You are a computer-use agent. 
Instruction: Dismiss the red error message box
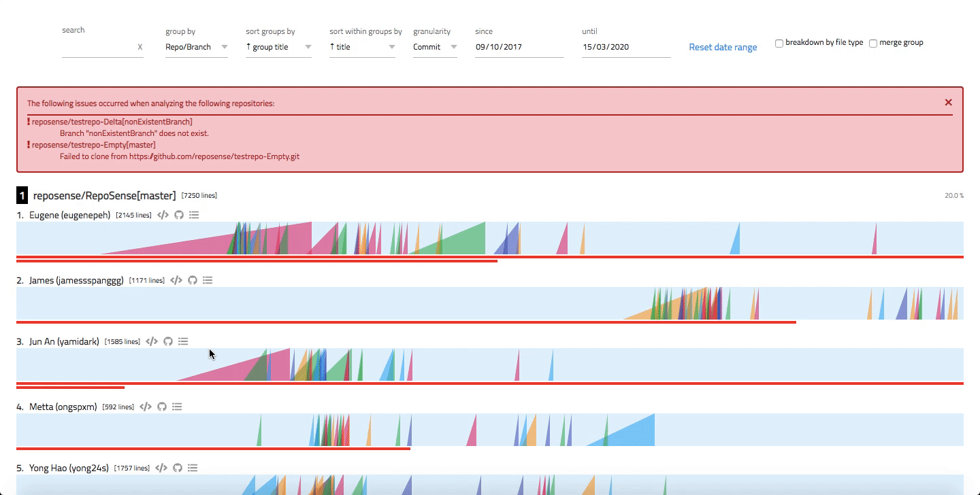[948, 103]
